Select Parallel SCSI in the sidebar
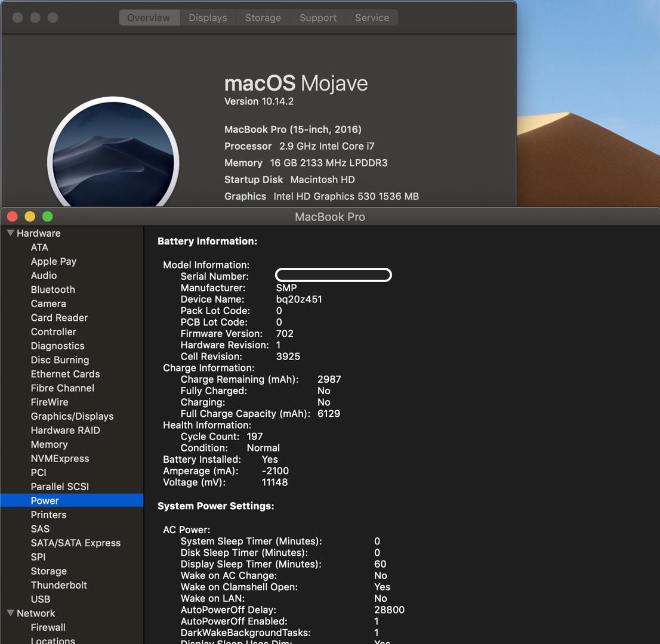Screen dimensions: 660x644 coord(60,487)
